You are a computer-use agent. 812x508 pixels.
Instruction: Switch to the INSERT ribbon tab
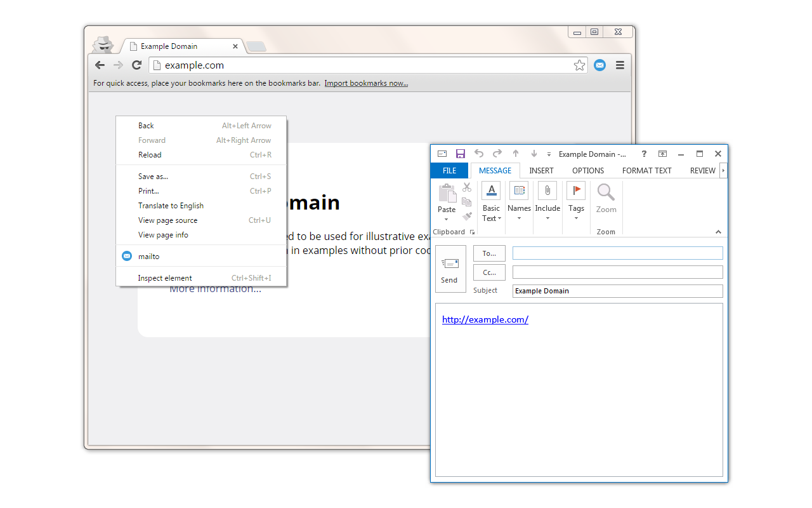coord(541,170)
